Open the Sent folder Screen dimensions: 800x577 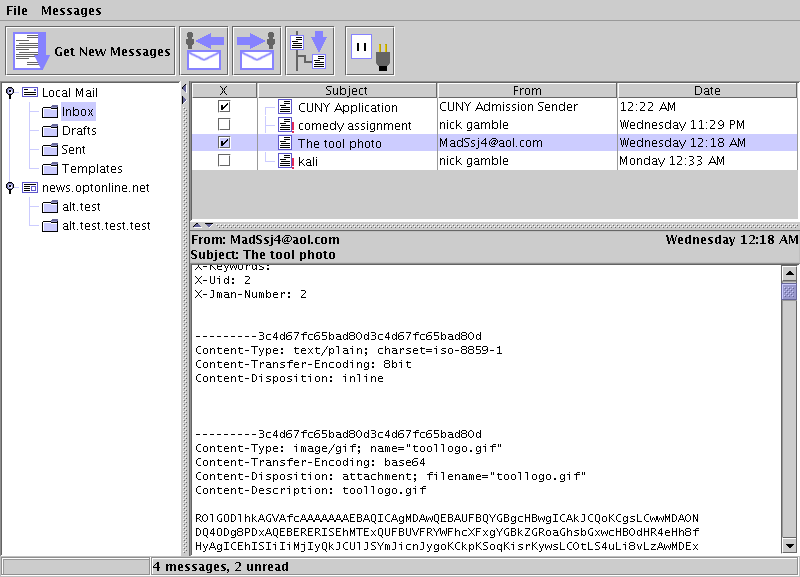[73, 150]
